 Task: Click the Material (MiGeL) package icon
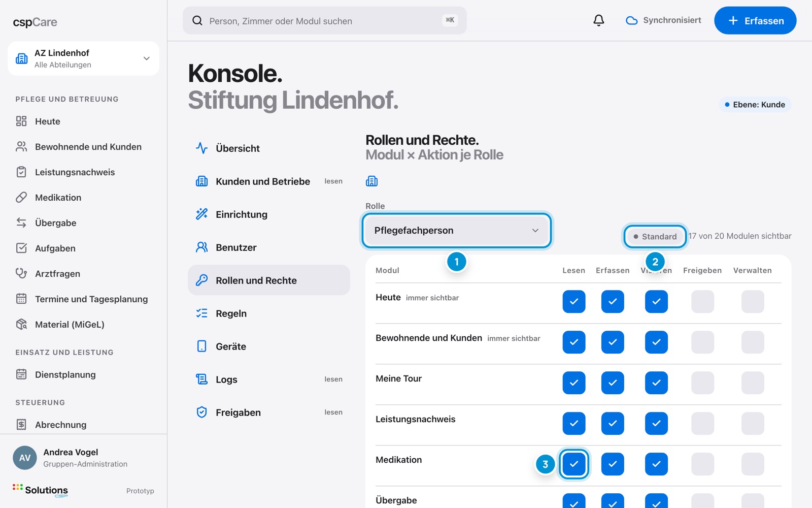pos(21,324)
